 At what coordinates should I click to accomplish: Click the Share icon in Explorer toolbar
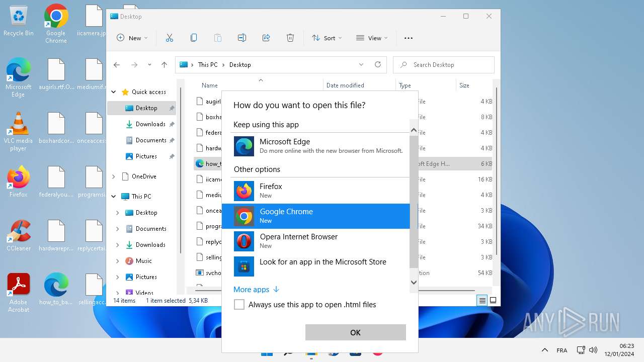point(266,38)
